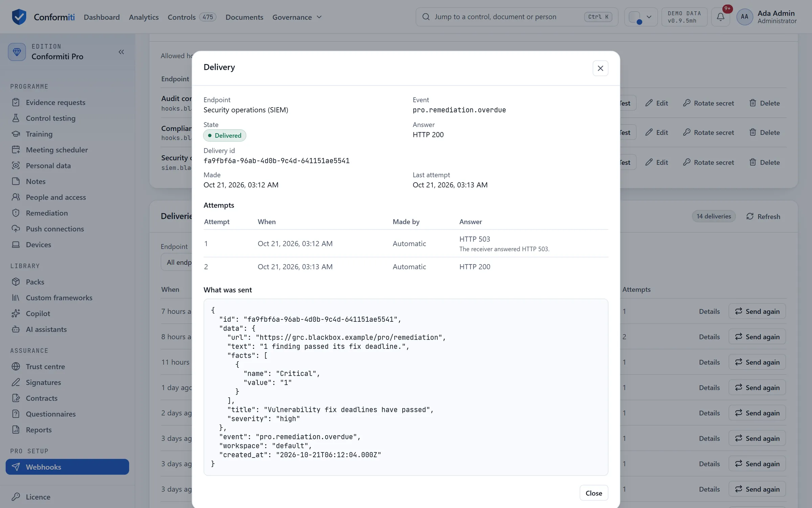Open Meeting scheduler

[67, 150]
